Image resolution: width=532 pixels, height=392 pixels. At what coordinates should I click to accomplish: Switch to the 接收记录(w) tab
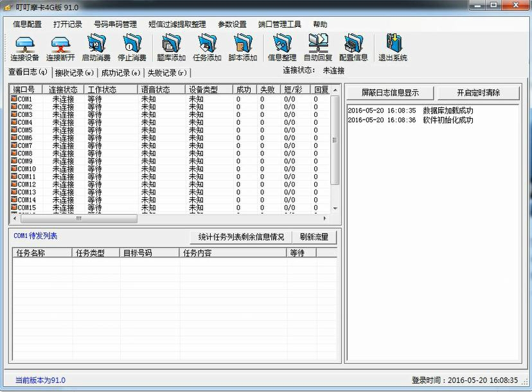click(x=75, y=73)
